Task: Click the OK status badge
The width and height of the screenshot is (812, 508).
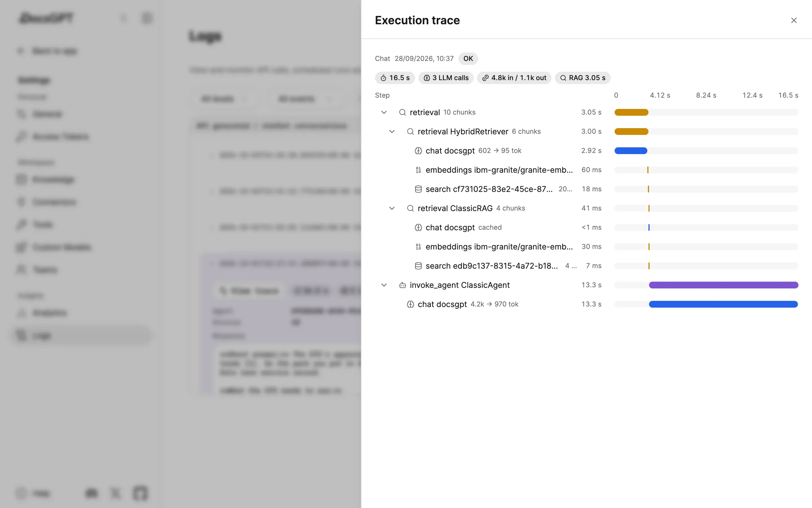Action: pos(468,59)
